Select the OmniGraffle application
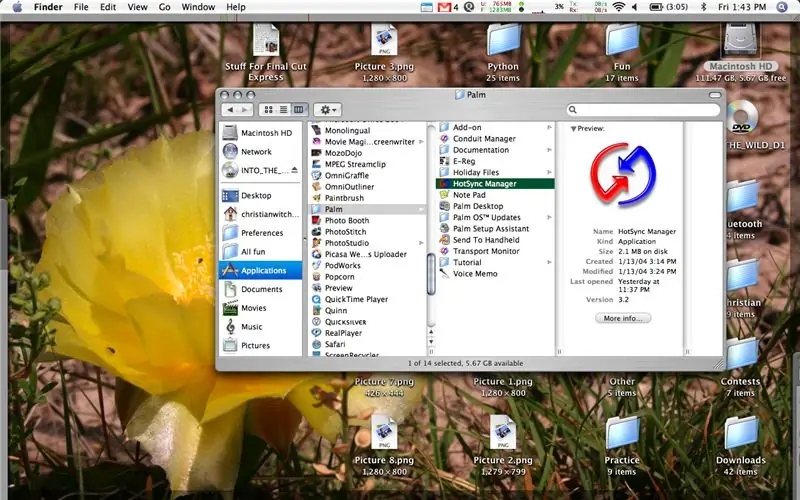Viewport: 800px width, 500px height. 347,176
